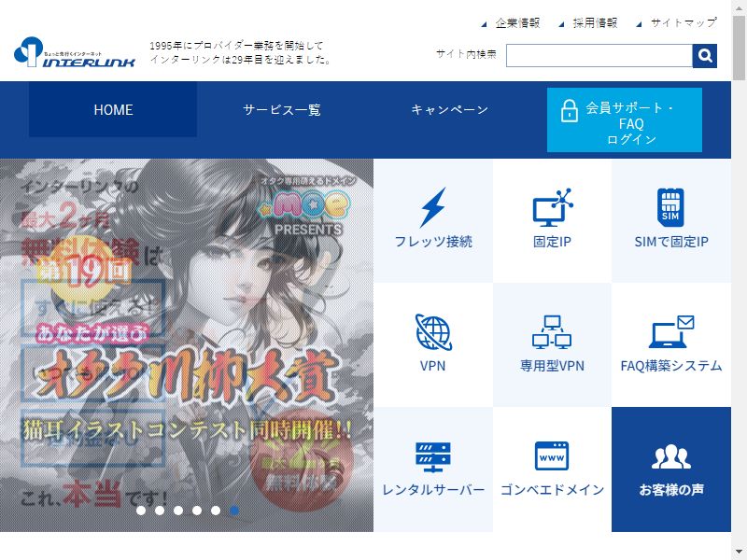Viewport: 747px width, 560px height.
Task: Open VPN globe icon
Action: coord(433,332)
